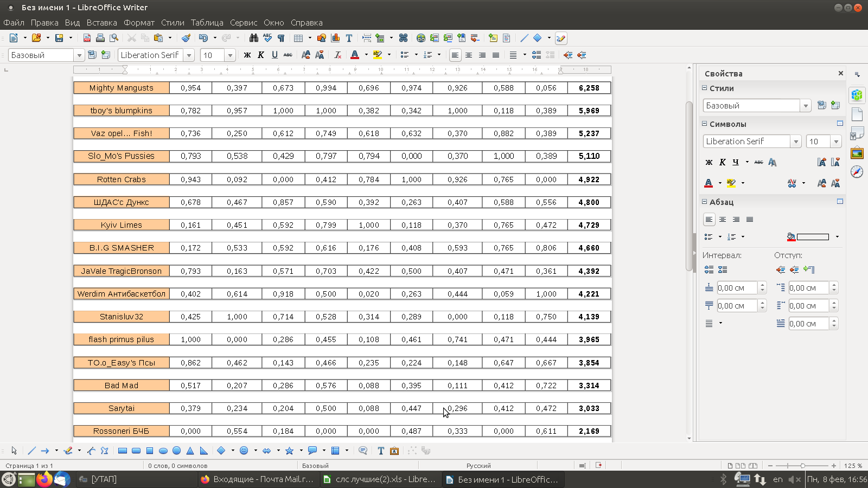
Task: Click the Bluetooth tray icon
Action: (x=723, y=479)
